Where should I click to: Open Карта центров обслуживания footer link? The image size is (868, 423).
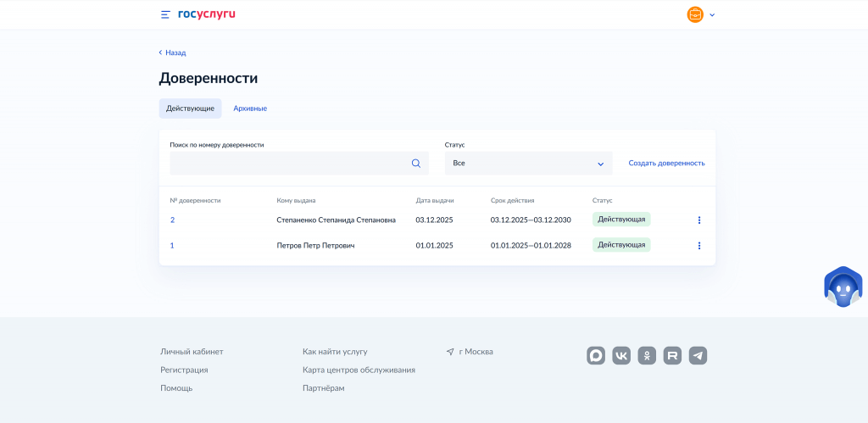pos(359,370)
